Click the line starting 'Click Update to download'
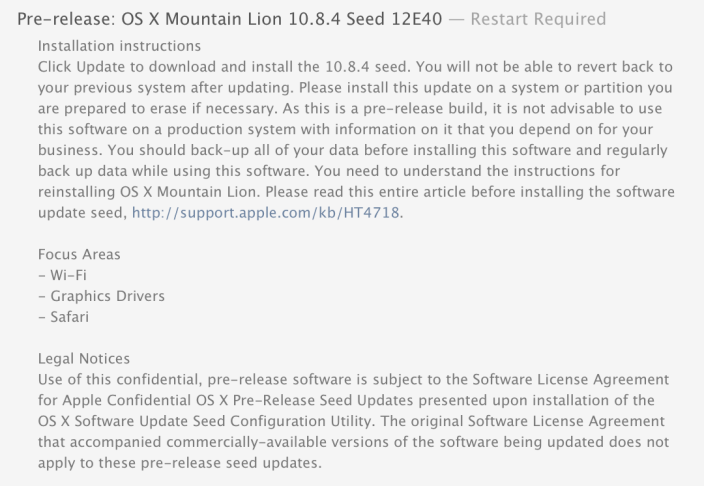 point(355,67)
